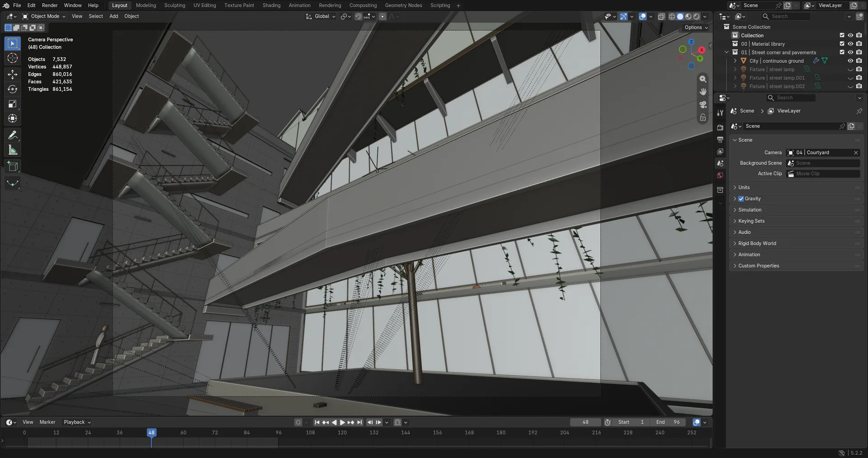Choose the Transform tool
Image resolution: width=868 pixels, height=458 pixels.
(13, 118)
